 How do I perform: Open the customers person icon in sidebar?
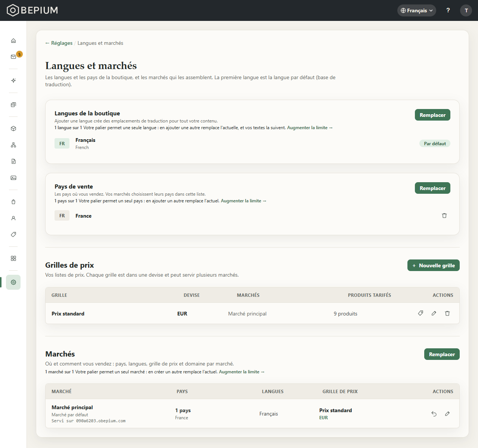click(13, 218)
